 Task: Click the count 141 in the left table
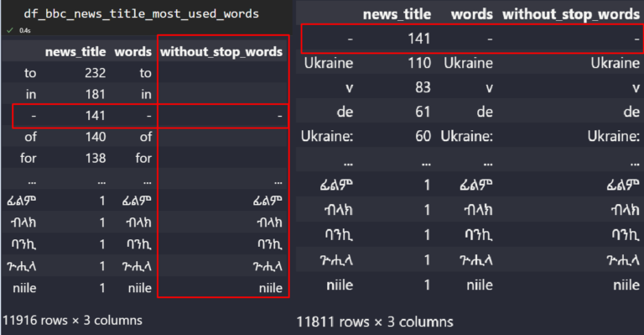pyautogui.click(x=96, y=116)
